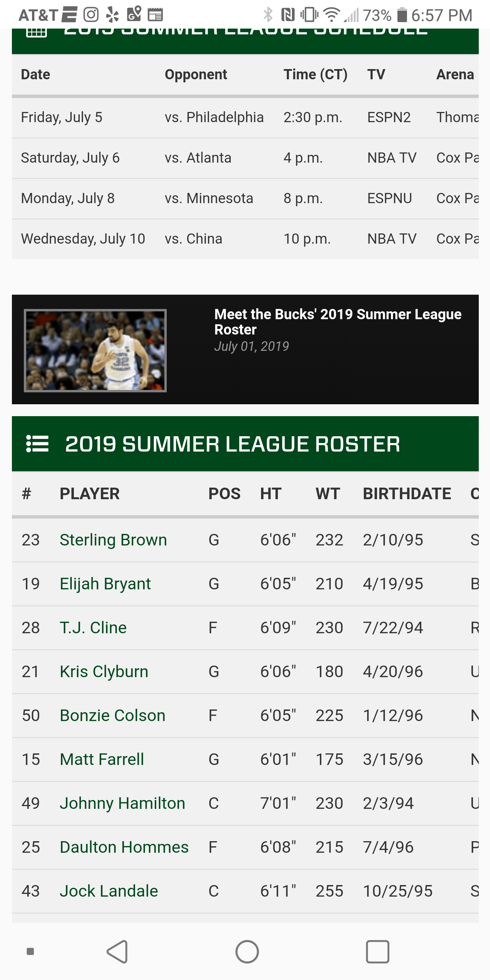View T.J. Cline player profile
The width and height of the screenshot is (490, 980).
[x=93, y=628]
